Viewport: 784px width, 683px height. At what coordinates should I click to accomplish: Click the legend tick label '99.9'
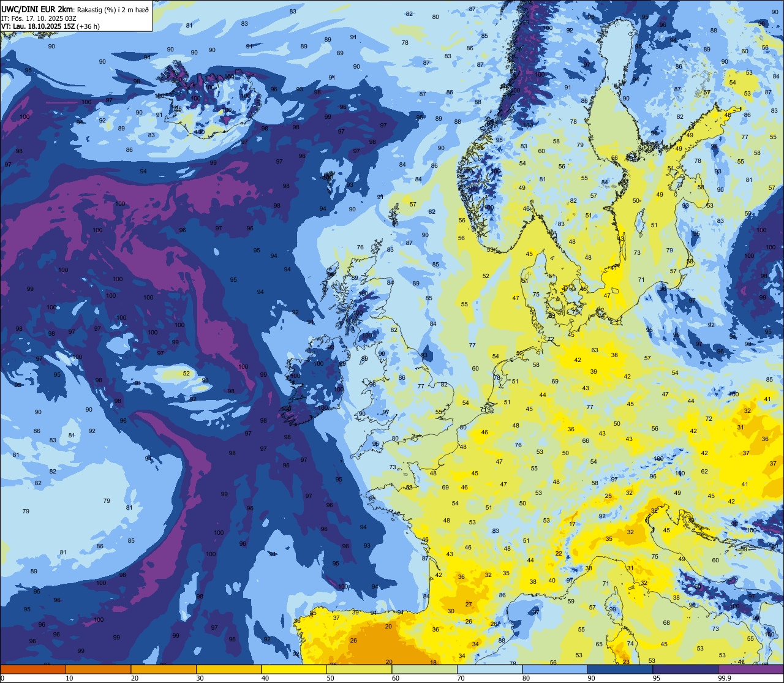(725, 678)
